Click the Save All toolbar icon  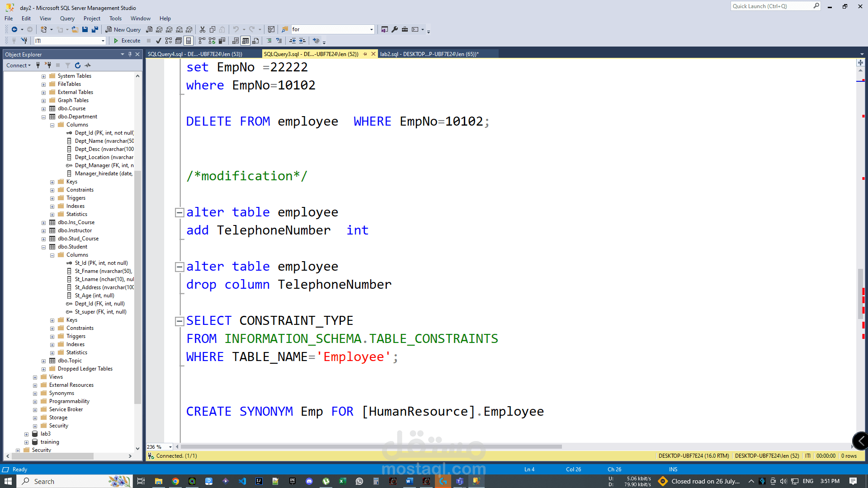pyautogui.click(x=95, y=29)
